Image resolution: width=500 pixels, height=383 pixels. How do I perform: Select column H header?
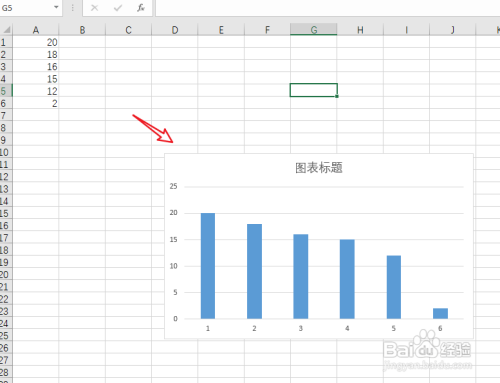pyautogui.click(x=360, y=30)
